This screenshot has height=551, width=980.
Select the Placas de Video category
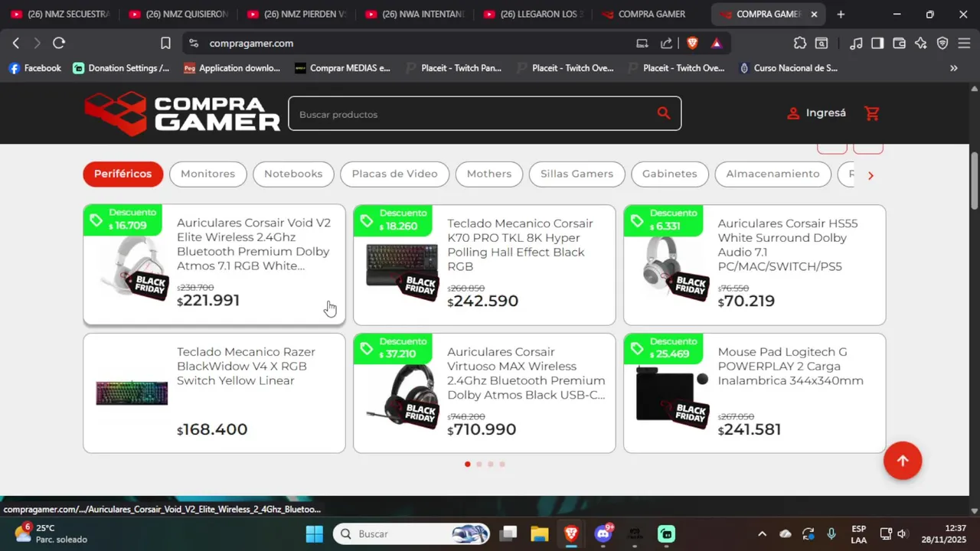394,174
